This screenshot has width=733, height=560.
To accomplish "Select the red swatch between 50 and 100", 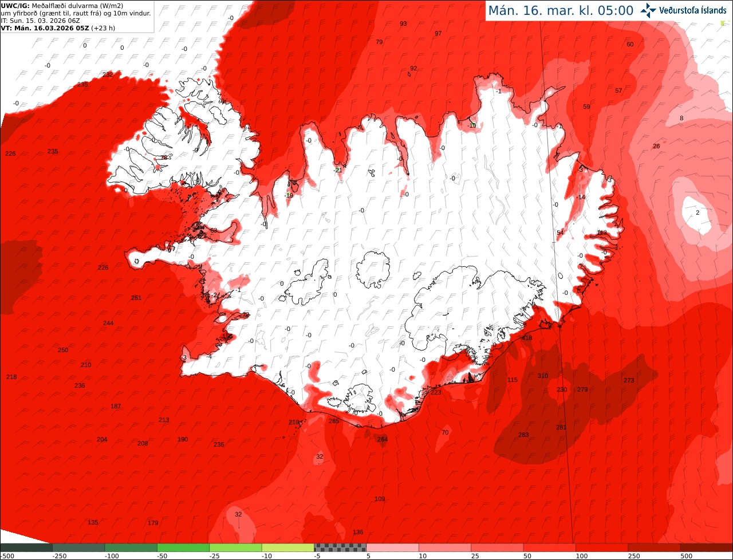I will (x=550, y=548).
